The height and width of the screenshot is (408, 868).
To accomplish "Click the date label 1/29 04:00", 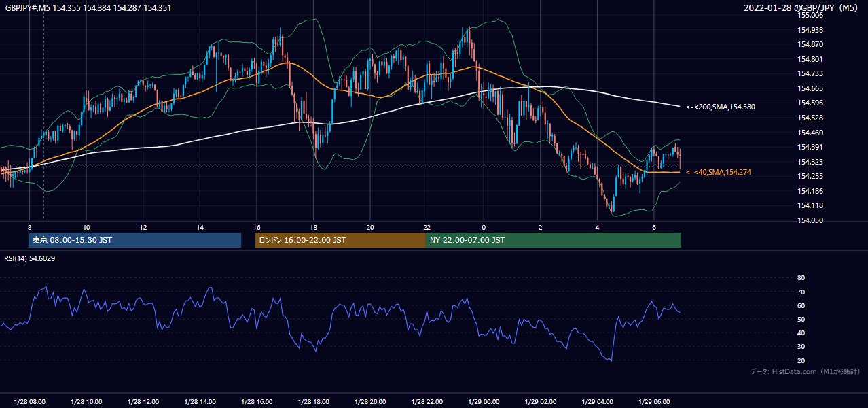I will (x=597, y=402).
